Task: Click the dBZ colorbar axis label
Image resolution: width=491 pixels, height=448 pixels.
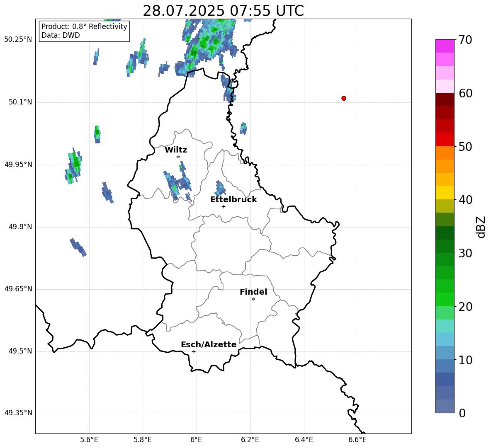Action: (481, 227)
